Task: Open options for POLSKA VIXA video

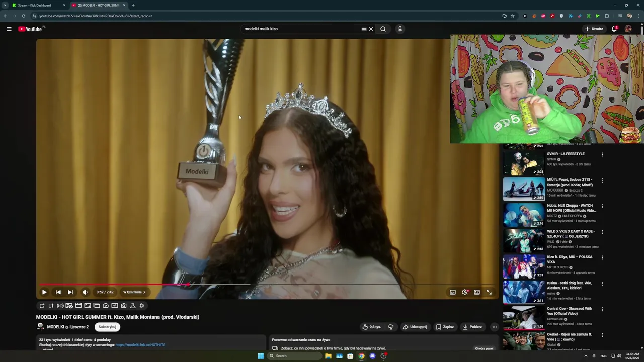Action: (x=602, y=258)
